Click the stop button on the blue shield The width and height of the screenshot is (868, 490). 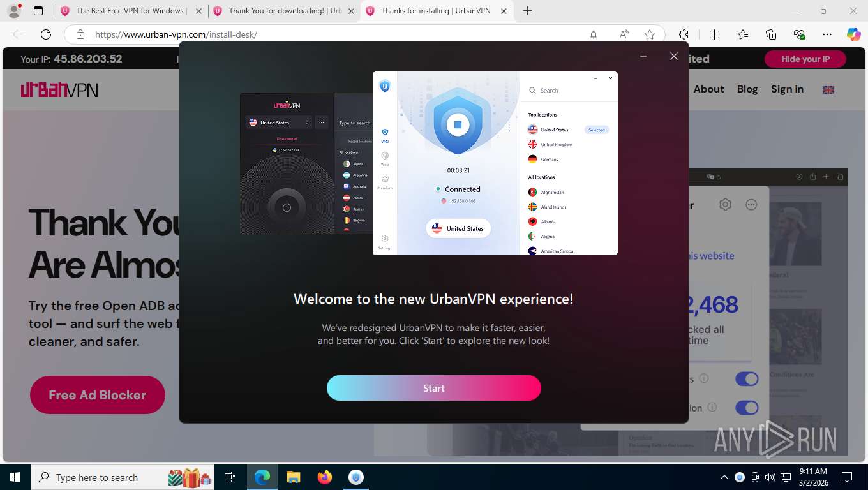[458, 124]
